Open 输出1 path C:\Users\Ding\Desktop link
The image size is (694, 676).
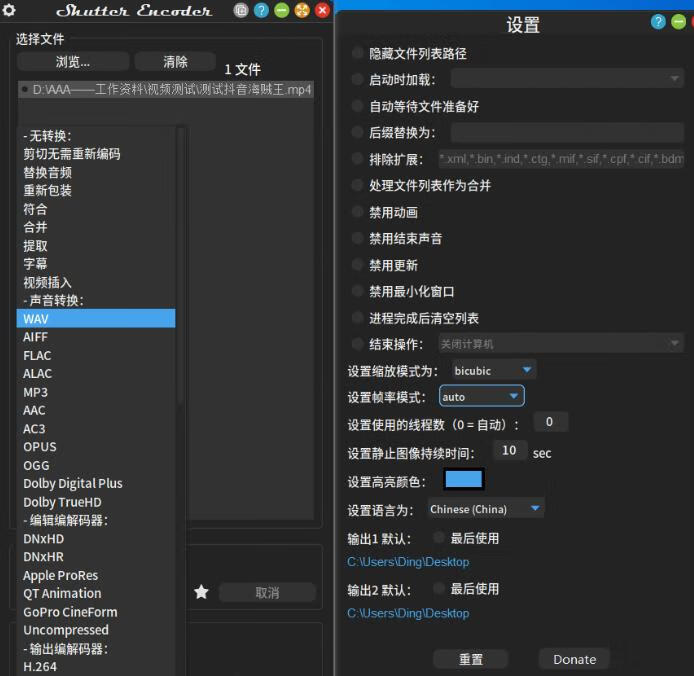(408, 562)
